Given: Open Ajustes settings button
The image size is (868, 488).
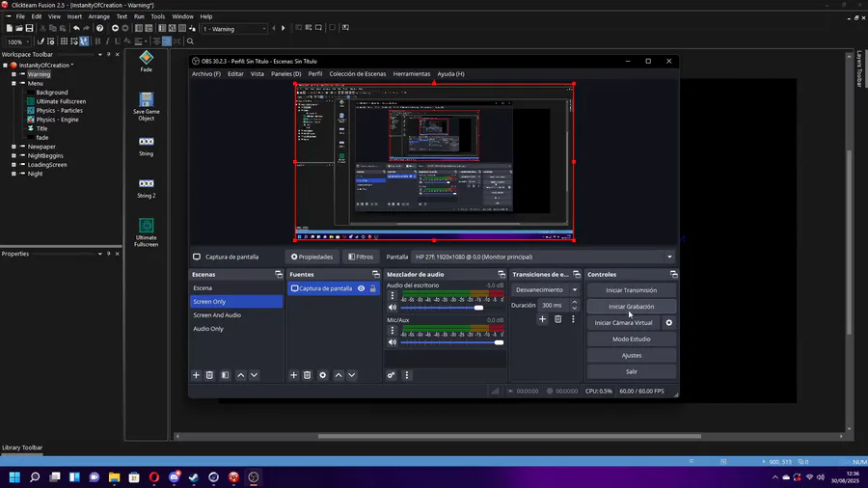Looking at the screenshot, I should click(x=631, y=355).
